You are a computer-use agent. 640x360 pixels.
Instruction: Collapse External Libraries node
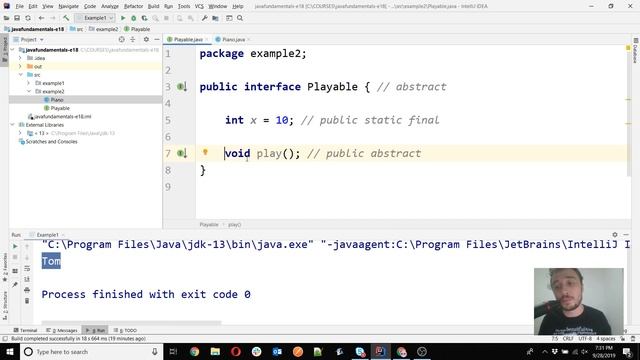pos(12,125)
